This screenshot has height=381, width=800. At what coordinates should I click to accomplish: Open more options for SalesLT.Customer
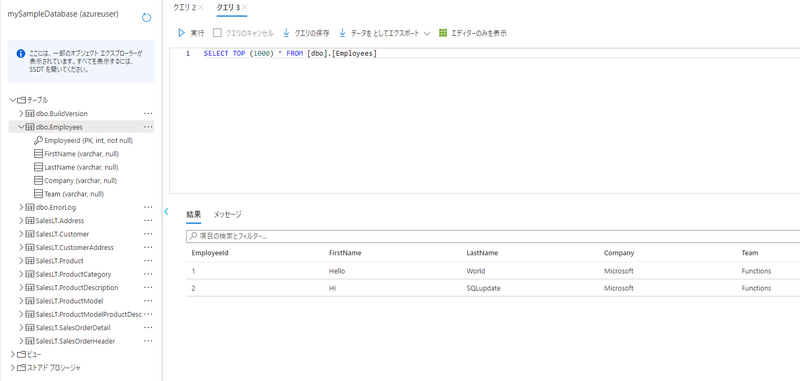148,234
